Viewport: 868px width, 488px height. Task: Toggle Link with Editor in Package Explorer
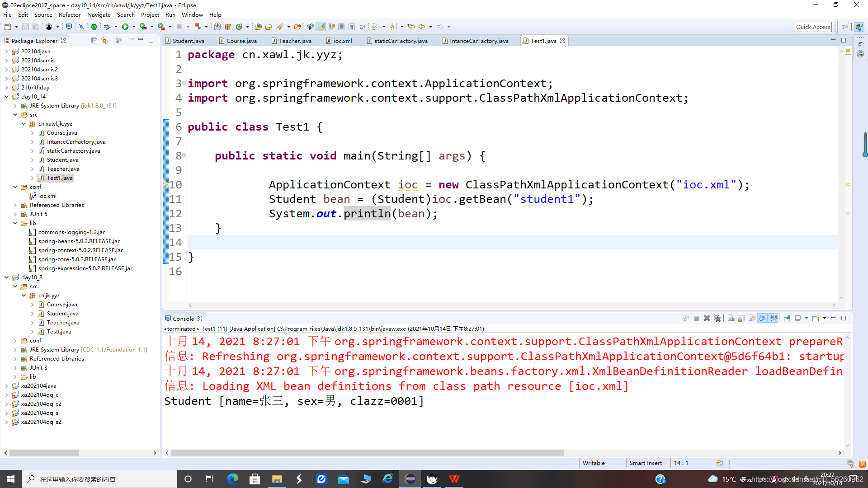coord(104,41)
